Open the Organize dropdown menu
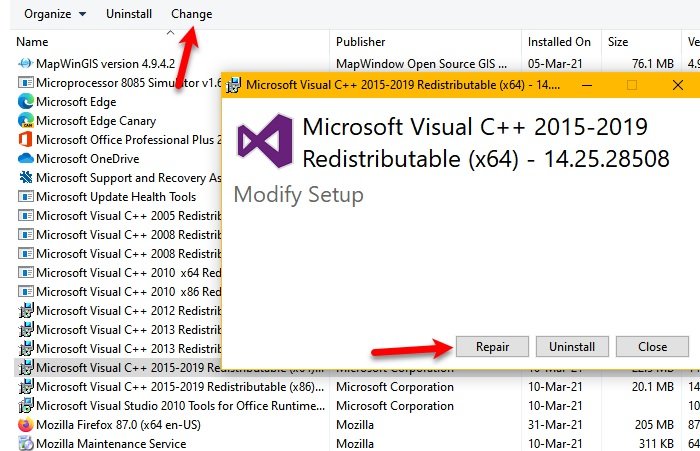The width and height of the screenshot is (700, 451). [x=54, y=14]
